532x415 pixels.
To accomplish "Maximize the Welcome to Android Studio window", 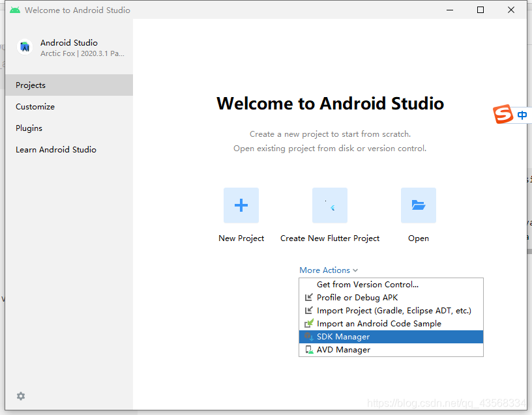I will [x=480, y=10].
